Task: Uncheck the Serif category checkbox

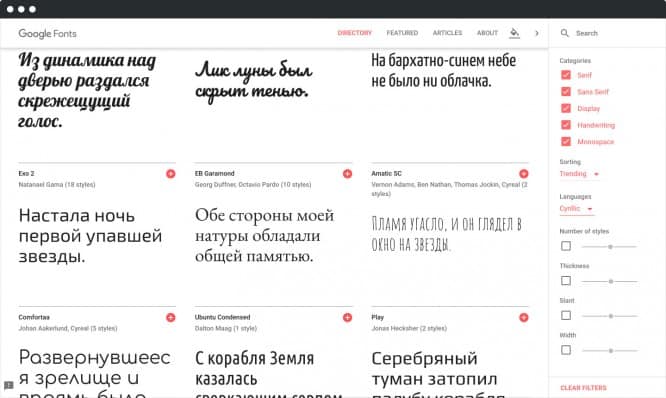Action: [566, 75]
